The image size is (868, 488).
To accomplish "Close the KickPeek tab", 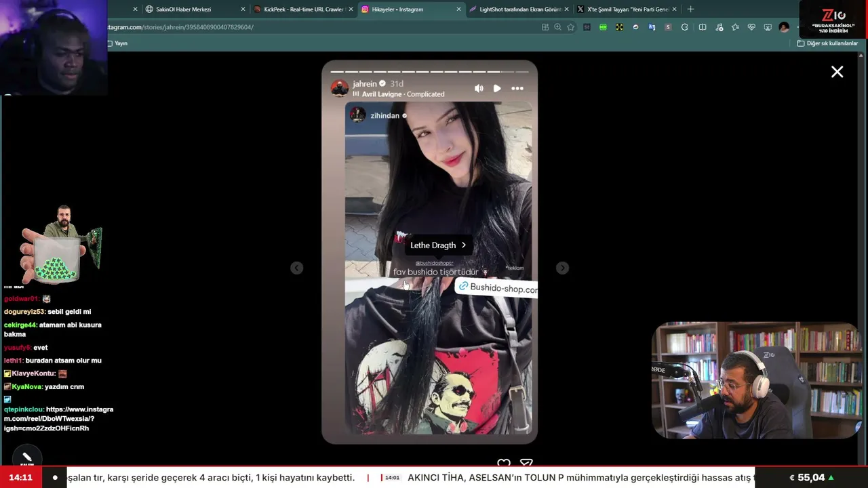I will (351, 9).
